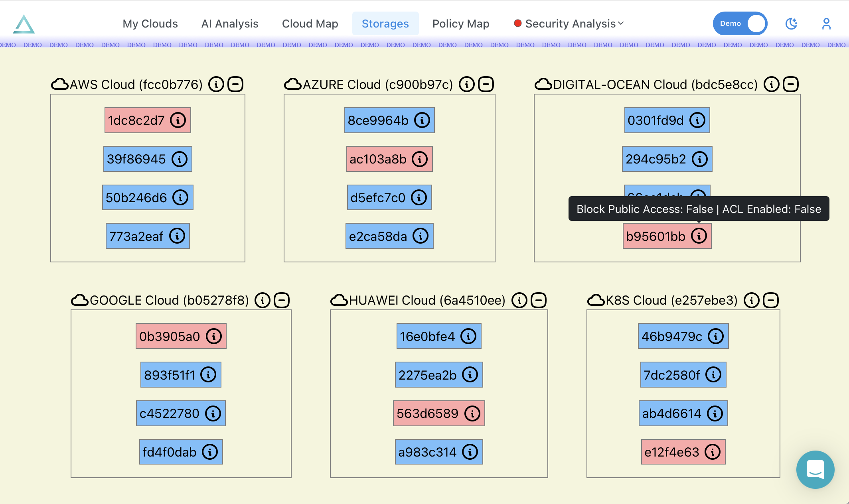Image resolution: width=849 pixels, height=504 pixels.
Task: Open info for Google storage 0b3905a0
Action: pos(214,336)
